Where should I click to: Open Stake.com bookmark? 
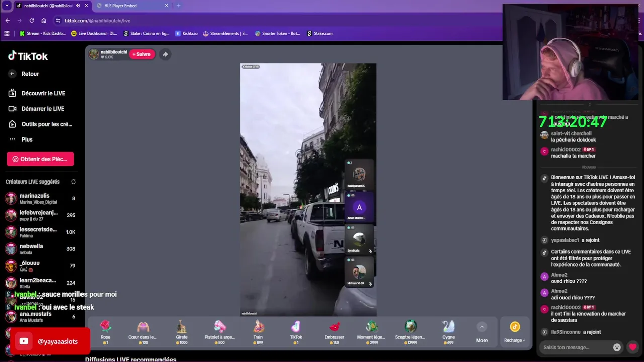[319, 34]
